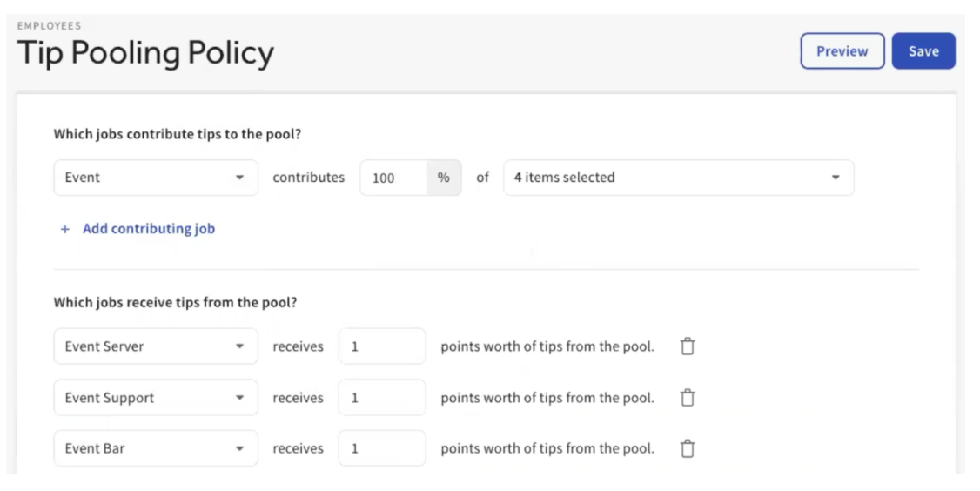Add contributing job link
The image size is (980, 491).
(149, 228)
